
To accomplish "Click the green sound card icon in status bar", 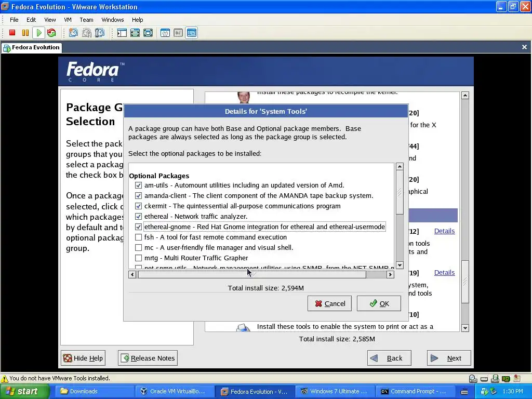I will pos(506,379).
